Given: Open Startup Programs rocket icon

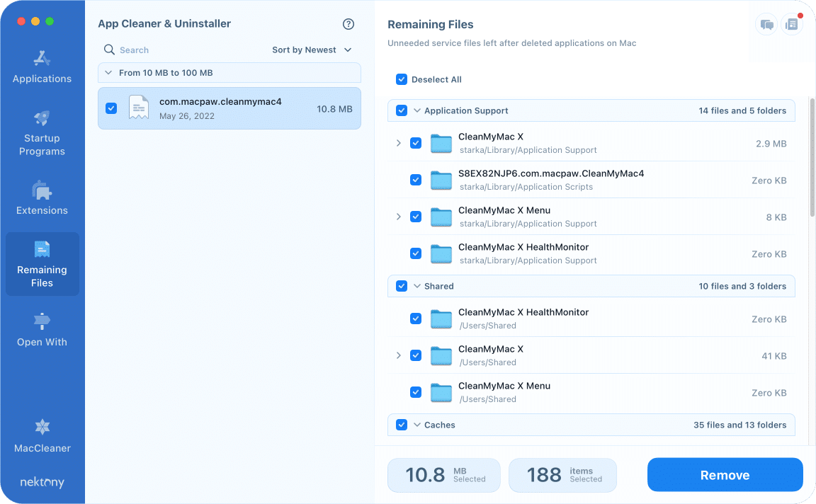Looking at the screenshot, I should 42,118.
